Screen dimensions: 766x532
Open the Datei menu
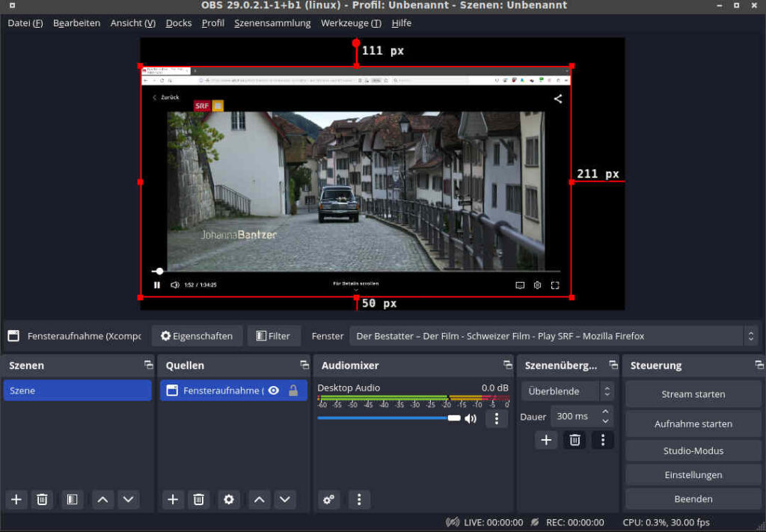coord(25,23)
